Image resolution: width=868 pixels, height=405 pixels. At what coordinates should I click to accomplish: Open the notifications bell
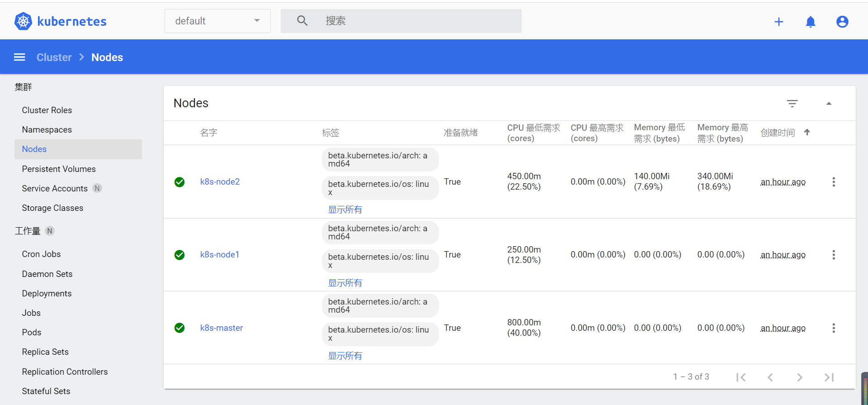[x=810, y=22]
